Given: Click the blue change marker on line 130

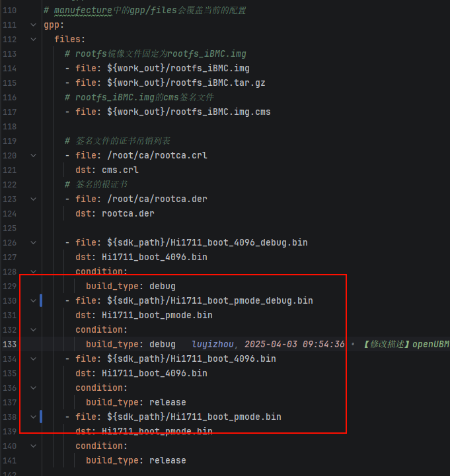Looking at the screenshot, I should click(x=41, y=301).
